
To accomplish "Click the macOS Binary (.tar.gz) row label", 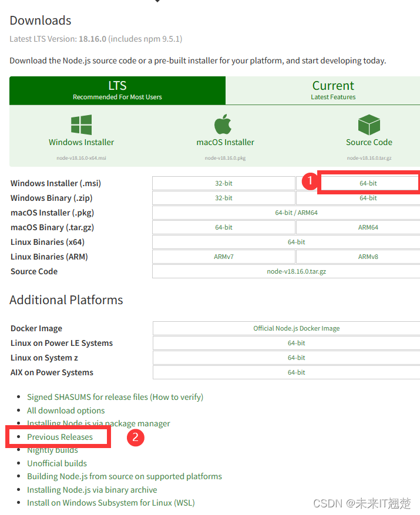I will (x=52, y=227).
